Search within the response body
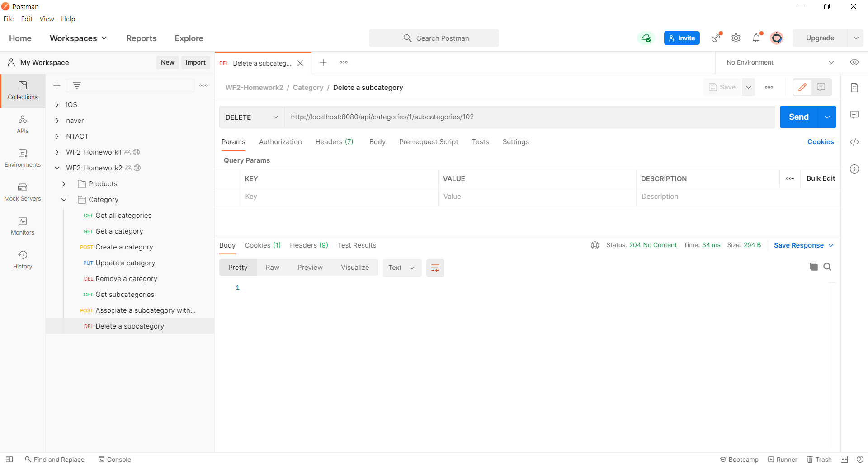This screenshot has width=868, height=465. point(827,267)
